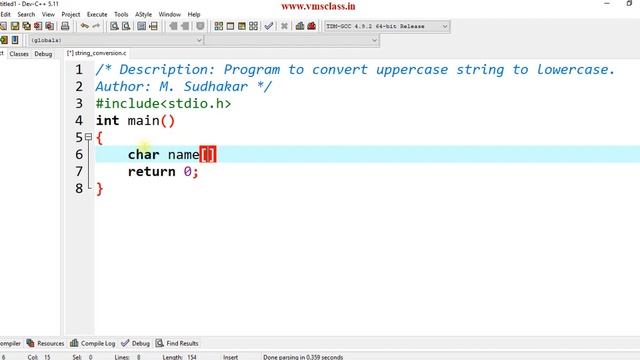Click the Insert snippet icon on second toolbar
Image resolution: width=640 pixels, height=360 pixels.
pyautogui.click(x=4, y=40)
